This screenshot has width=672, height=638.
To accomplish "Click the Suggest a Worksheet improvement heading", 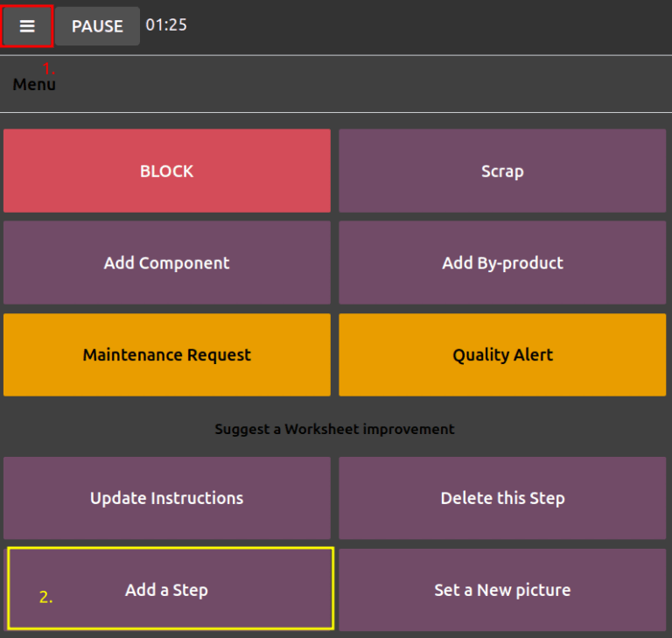I will pos(334,430).
